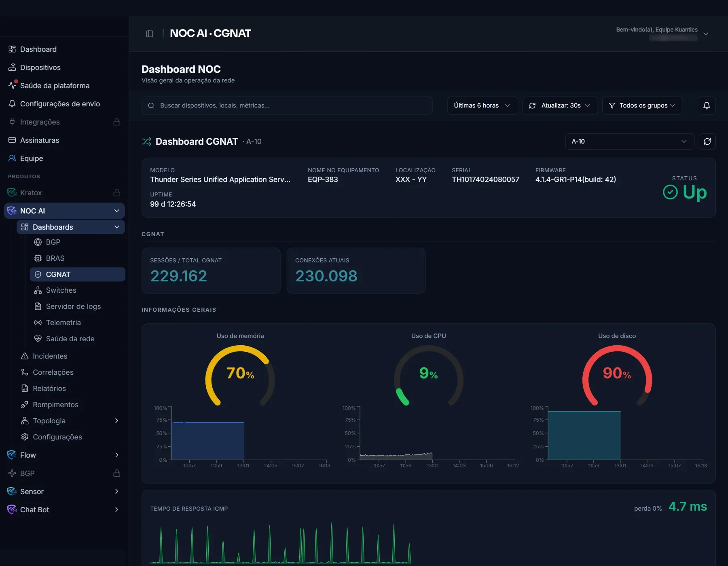Click the Conexões Atuais card
The height and width of the screenshot is (566, 728).
(356, 270)
